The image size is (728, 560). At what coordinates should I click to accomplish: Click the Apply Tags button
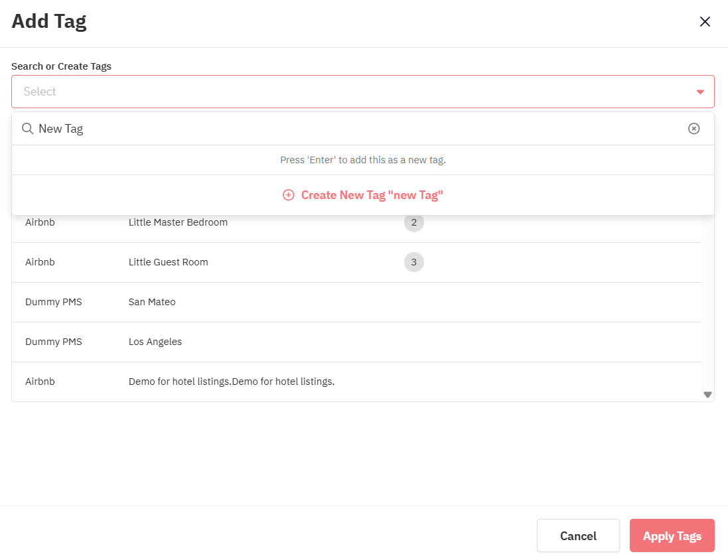672,535
